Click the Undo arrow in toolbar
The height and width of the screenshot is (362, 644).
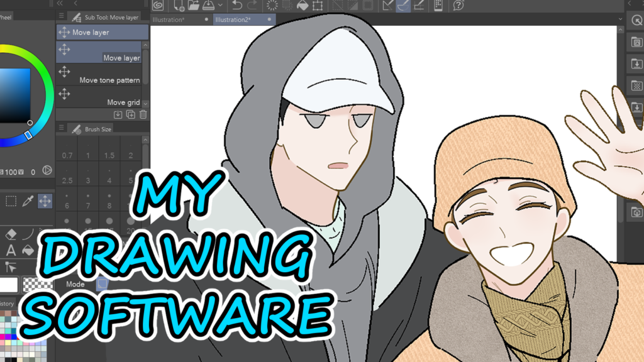pos(236,6)
